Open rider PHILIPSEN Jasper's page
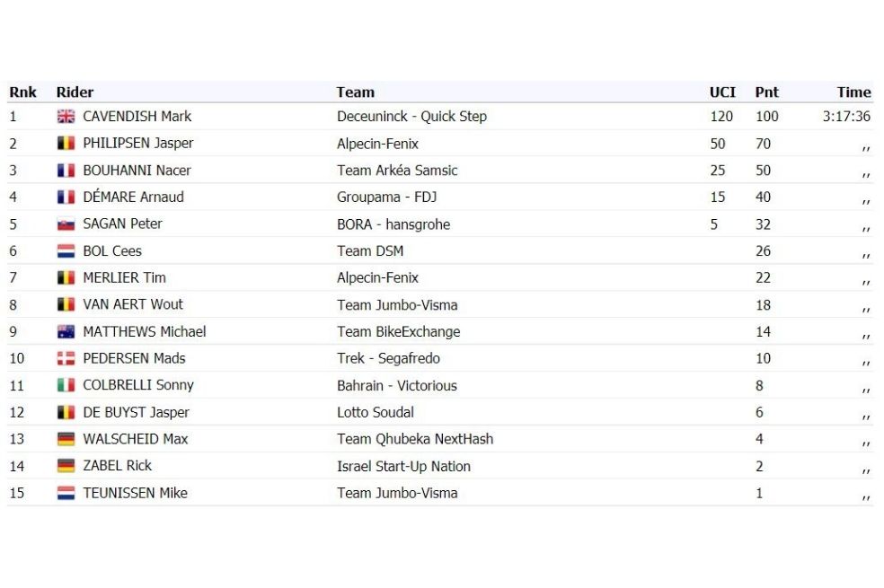Image resolution: width=884 pixels, height=588 pixels. tap(138, 144)
